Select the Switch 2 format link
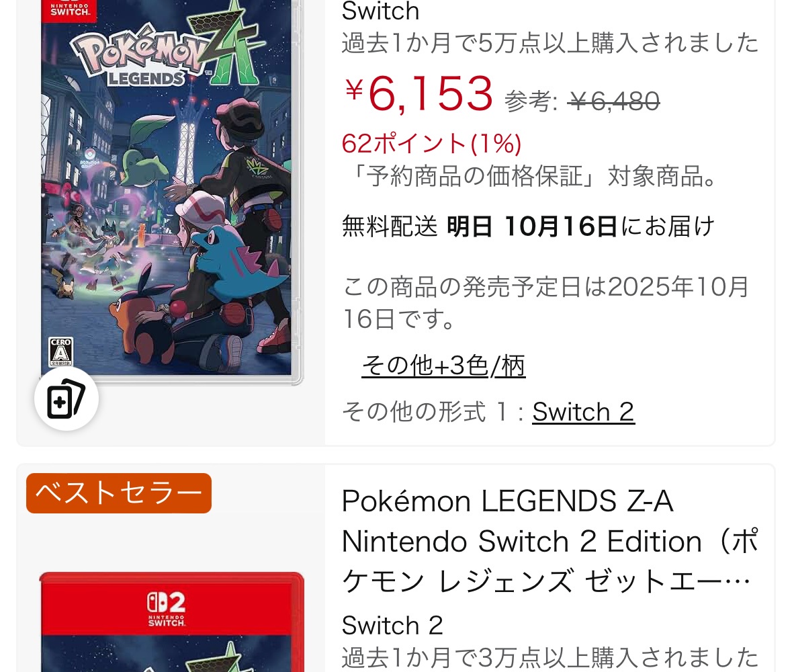Viewport: 792px width, 672px height. click(x=583, y=411)
